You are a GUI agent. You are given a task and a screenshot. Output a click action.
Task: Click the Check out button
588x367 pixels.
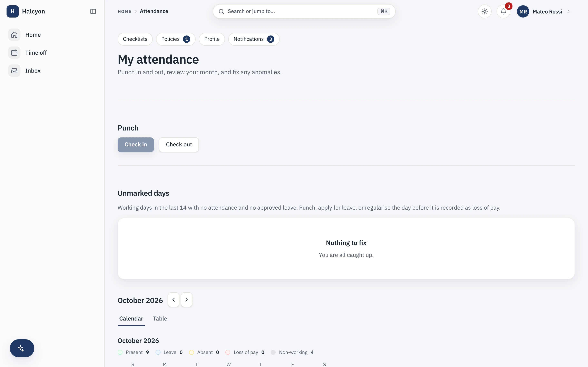tap(179, 145)
